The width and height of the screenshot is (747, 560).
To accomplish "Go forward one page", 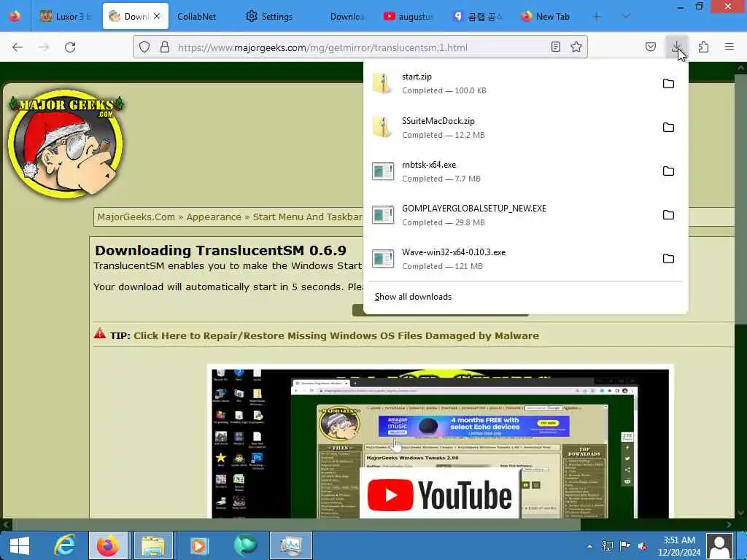I will point(44,47).
